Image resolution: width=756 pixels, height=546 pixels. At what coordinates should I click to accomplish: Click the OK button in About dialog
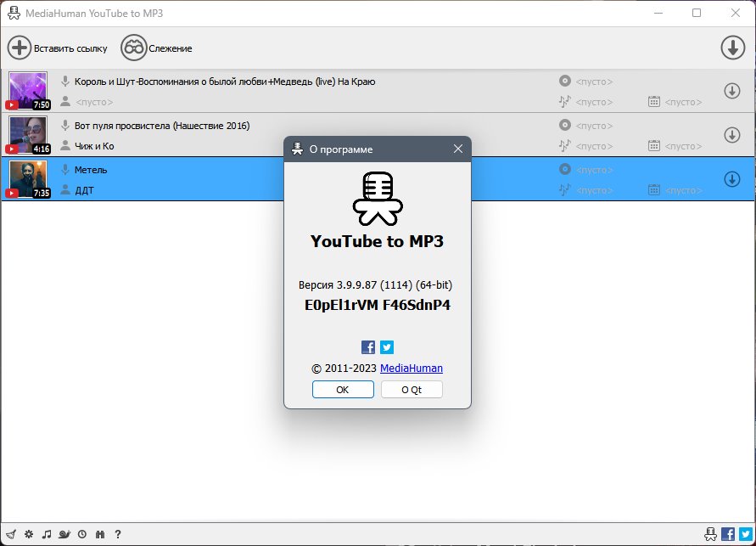click(343, 389)
